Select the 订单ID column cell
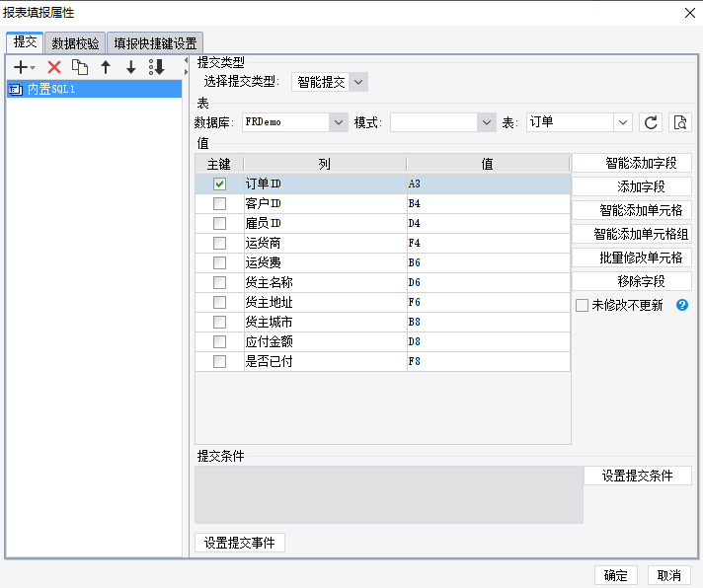The height and width of the screenshot is (588, 703). pyautogui.click(x=325, y=184)
